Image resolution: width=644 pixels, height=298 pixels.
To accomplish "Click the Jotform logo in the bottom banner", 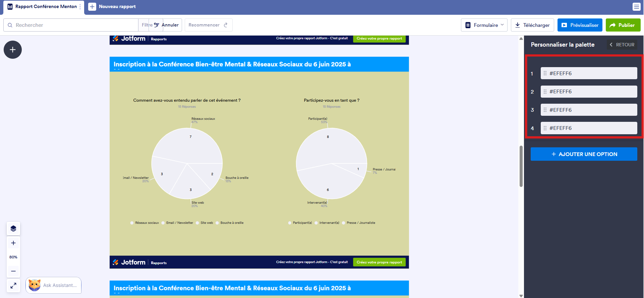I will 129,262.
